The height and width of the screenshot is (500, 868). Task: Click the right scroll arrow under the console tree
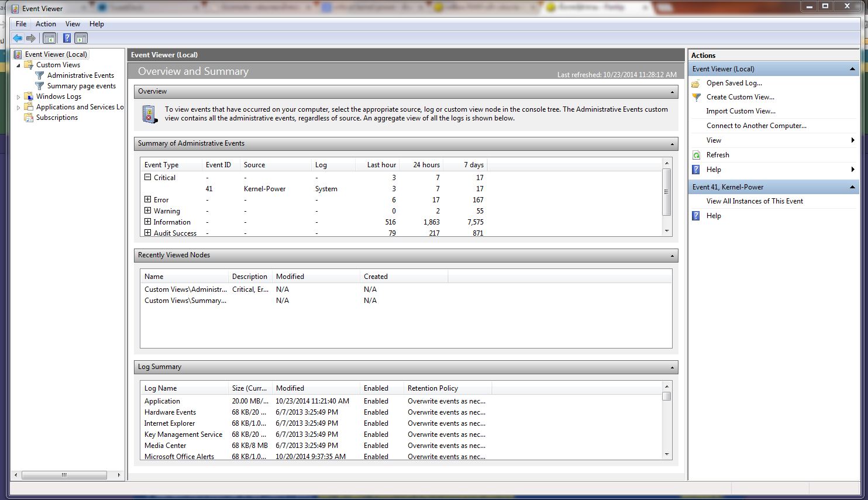pyautogui.click(x=119, y=475)
